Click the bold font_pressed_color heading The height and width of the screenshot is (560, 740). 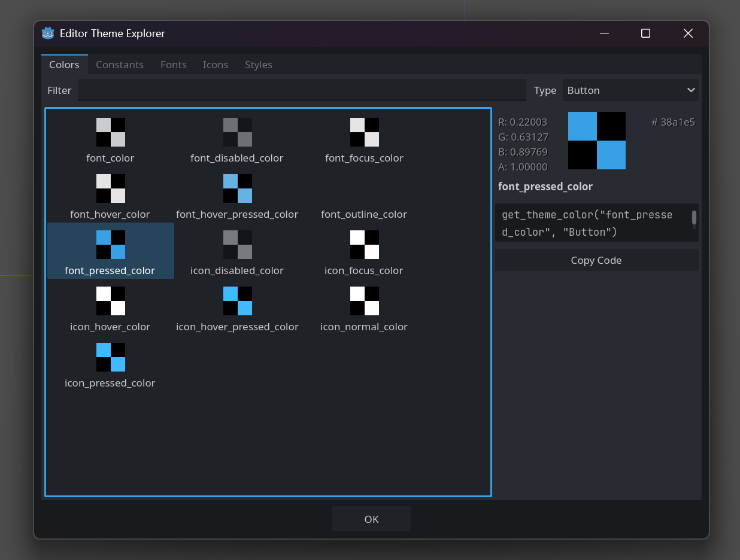(545, 187)
